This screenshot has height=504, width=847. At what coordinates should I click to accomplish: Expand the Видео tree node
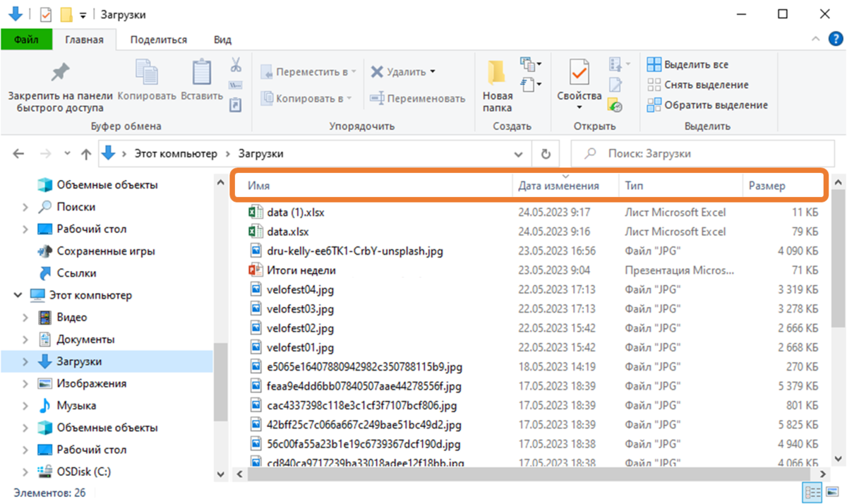[x=25, y=318]
